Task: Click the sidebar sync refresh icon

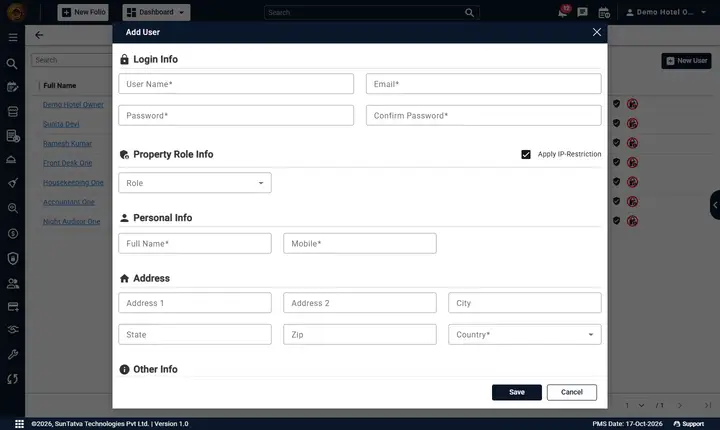Action: [x=13, y=379]
